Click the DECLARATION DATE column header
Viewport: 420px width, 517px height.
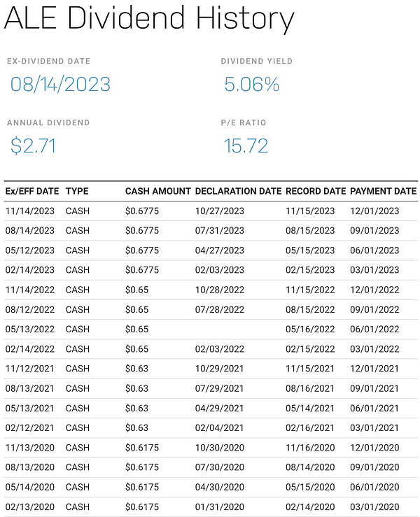(238, 191)
